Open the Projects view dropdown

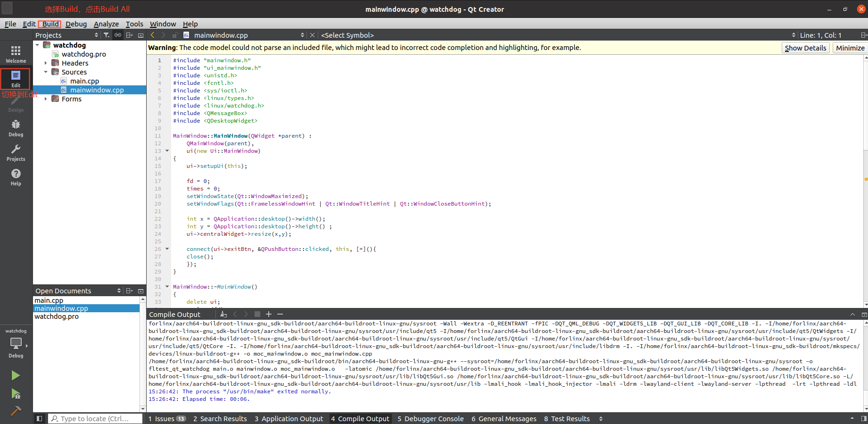point(96,35)
